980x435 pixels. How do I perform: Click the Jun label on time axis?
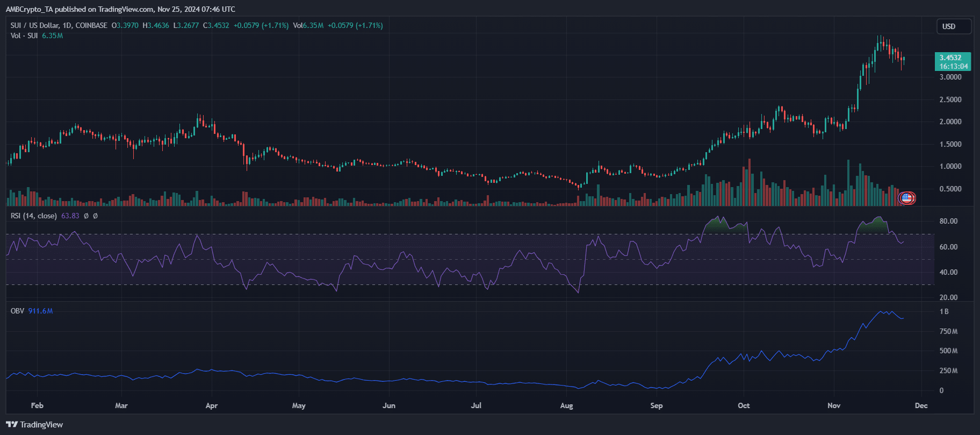[388, 405]
